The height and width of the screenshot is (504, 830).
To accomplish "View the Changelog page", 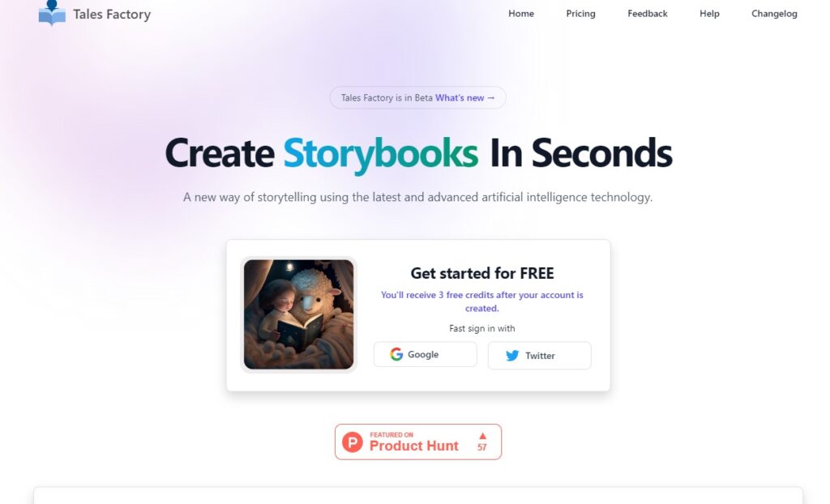I will click(774, 14).
